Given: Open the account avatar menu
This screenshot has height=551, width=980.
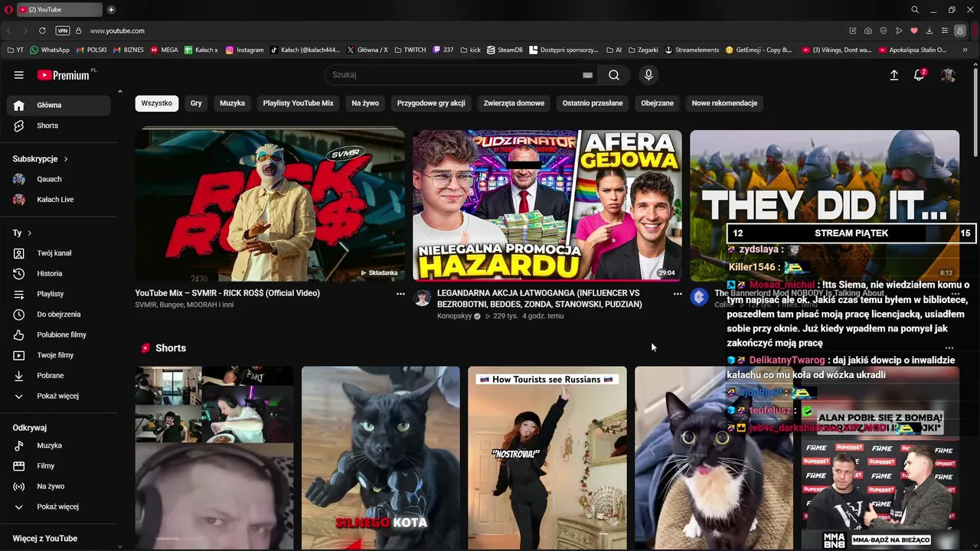Looking at the screenshot, I should [x=948, y=75].
